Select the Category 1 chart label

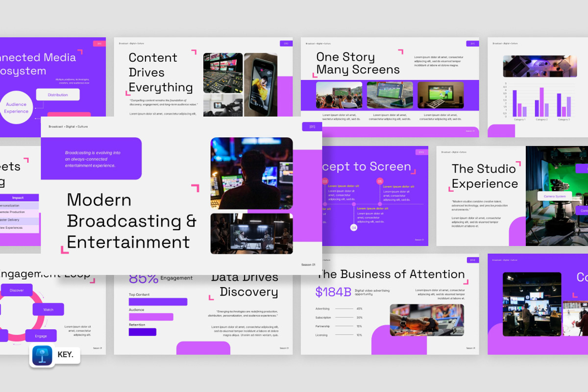519,120
